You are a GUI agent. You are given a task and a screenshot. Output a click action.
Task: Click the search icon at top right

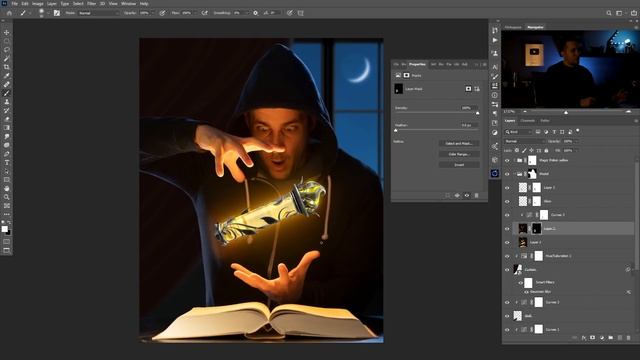[x=609, y=13]
